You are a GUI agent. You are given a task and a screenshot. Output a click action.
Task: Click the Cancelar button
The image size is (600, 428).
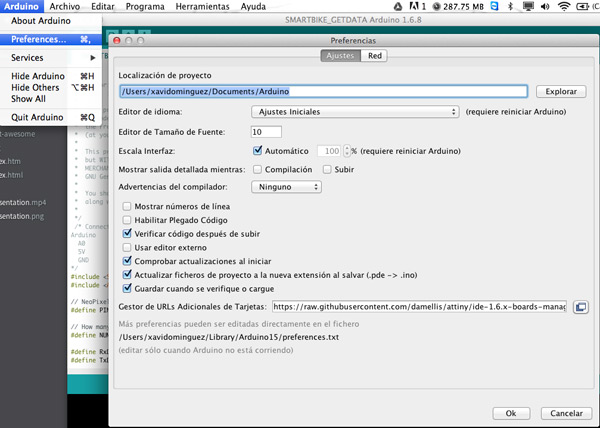[567, 413]
